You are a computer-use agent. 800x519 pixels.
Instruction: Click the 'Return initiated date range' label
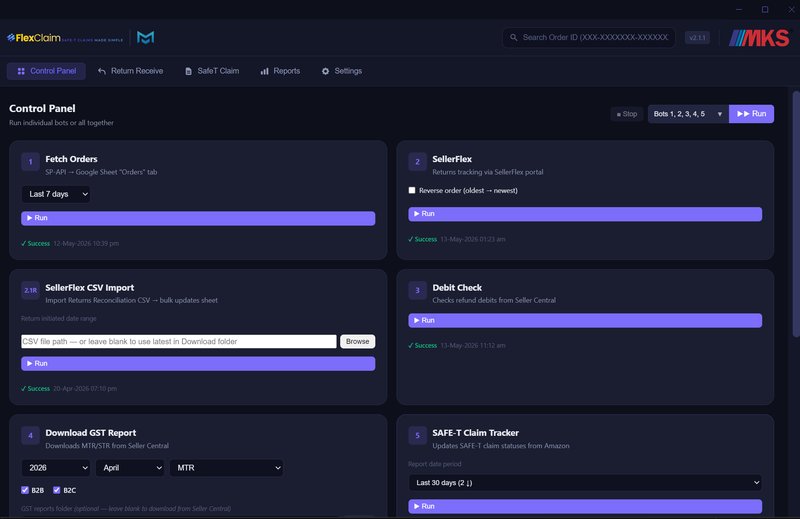click(x=59, y=318)
